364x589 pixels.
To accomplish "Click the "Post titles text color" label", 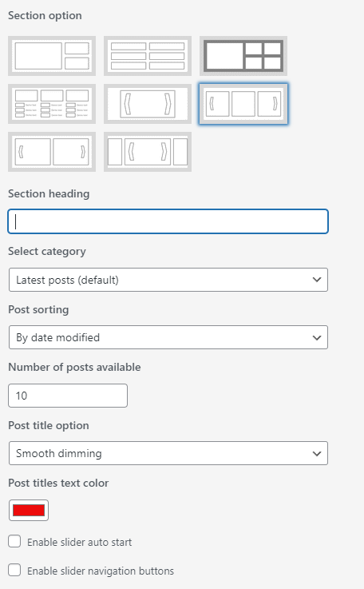I will click(x=58, y=483).
